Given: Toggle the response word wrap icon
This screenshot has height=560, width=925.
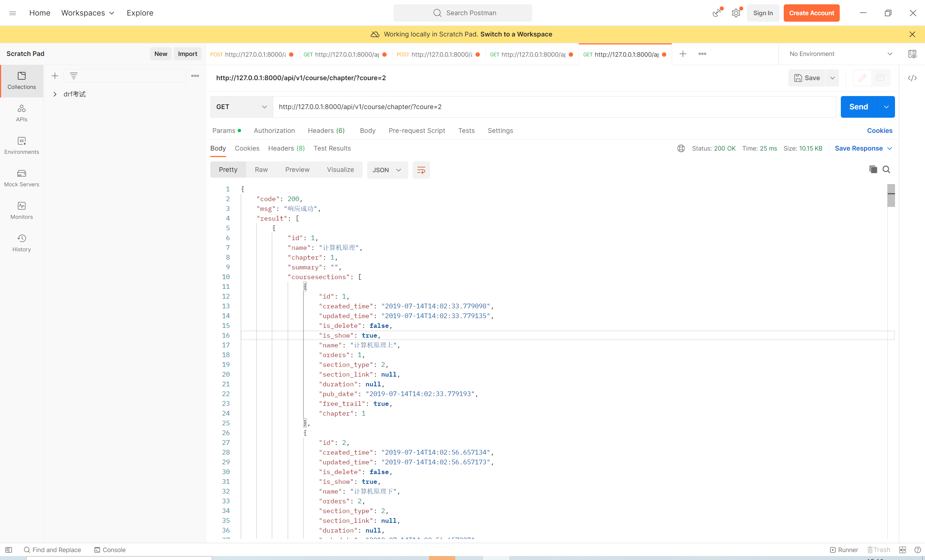Looking at the screenshot, I should pos(421,170).
